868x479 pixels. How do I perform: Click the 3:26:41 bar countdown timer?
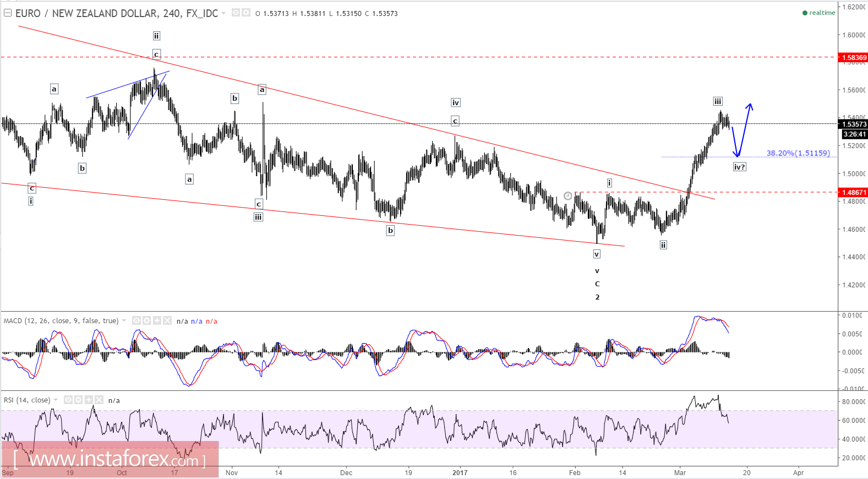854,134
